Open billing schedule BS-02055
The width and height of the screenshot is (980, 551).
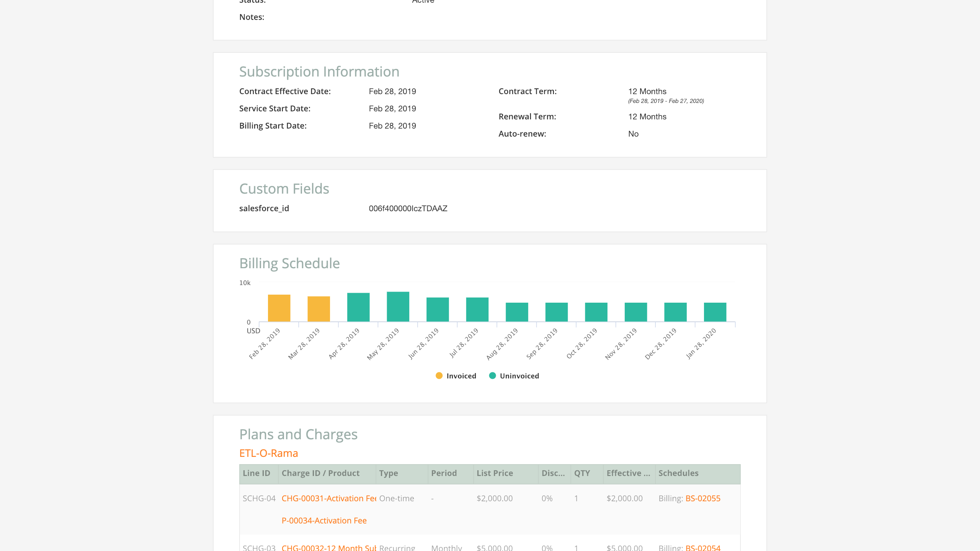coord(702,498)
